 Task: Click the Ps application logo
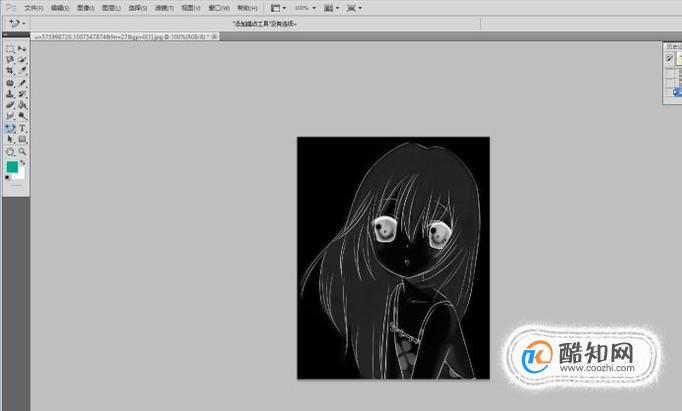(x=10, y=8)
